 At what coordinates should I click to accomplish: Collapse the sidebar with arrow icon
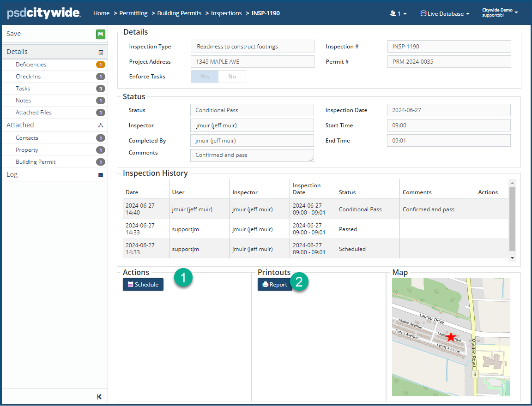tap(99, 396)
